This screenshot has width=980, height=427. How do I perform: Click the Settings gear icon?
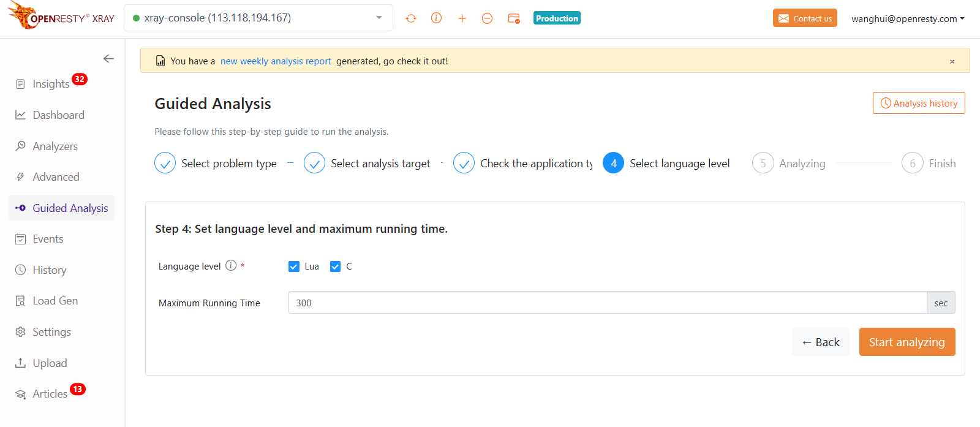click(20, 332)
